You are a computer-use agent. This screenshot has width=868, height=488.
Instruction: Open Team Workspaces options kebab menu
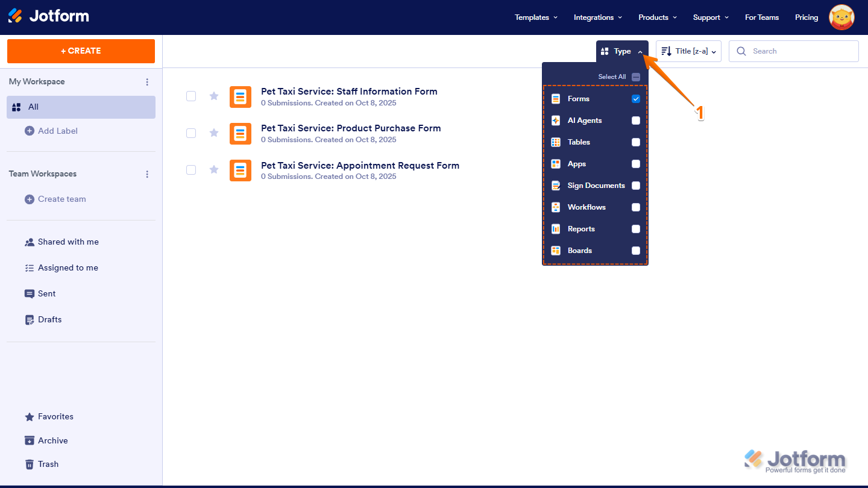147,174
